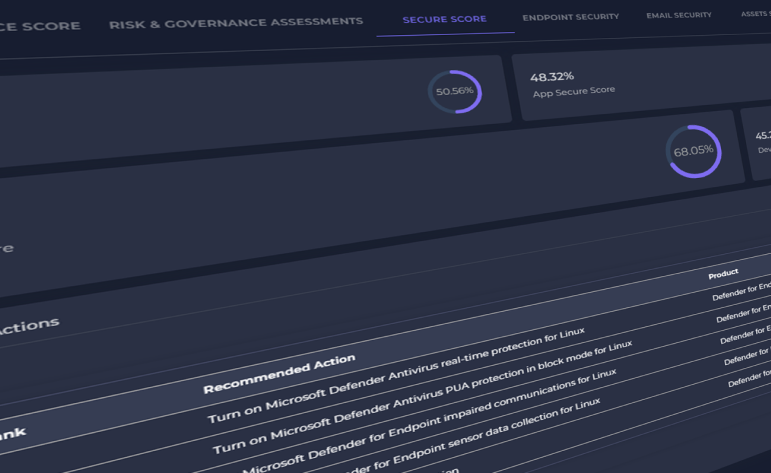Viewport: 771px width, 473px height.
Task: Open the impaired communications for Linux action
Action: click(429, 421)
